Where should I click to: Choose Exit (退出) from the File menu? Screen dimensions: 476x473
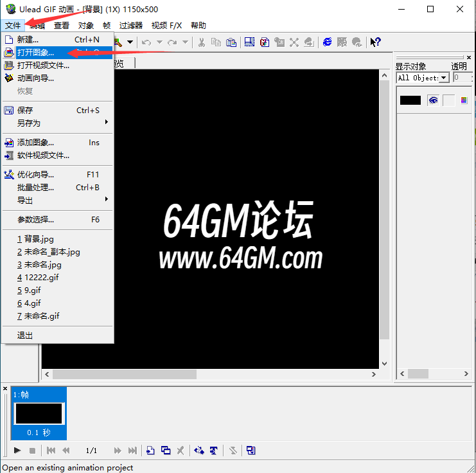tap(57, 335)
